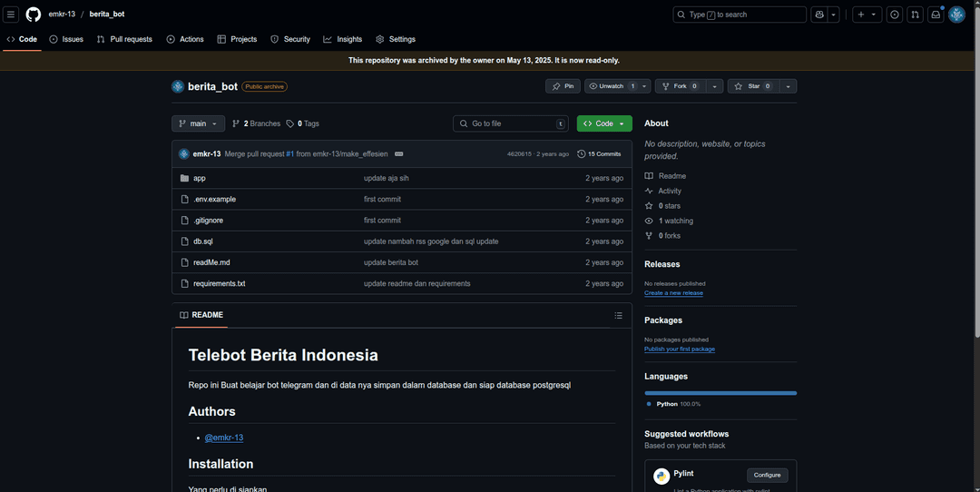This screenshot has height=492, width=980.
Task: Click the berita_bot repository avatar
Action: point(178,86)
